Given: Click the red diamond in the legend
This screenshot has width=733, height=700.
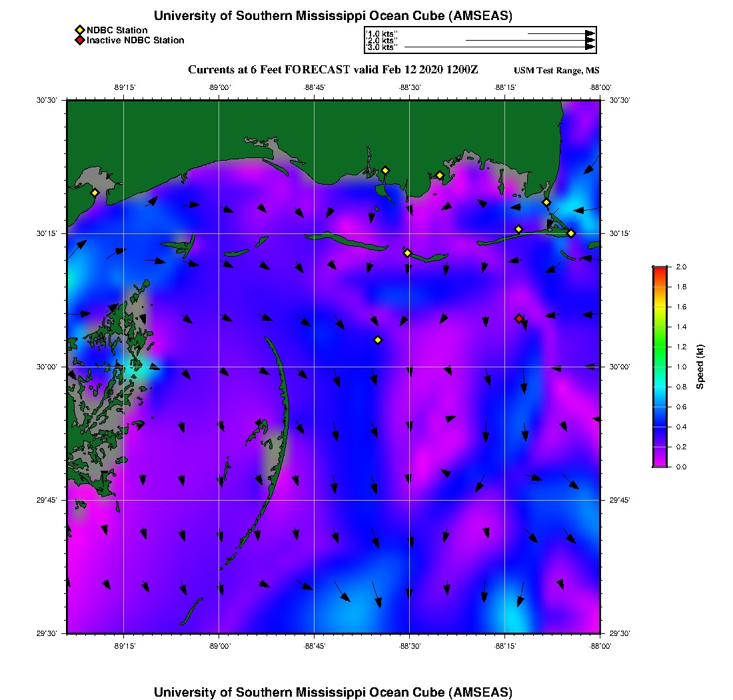Looking at the screenshot, I should point(80,41).
